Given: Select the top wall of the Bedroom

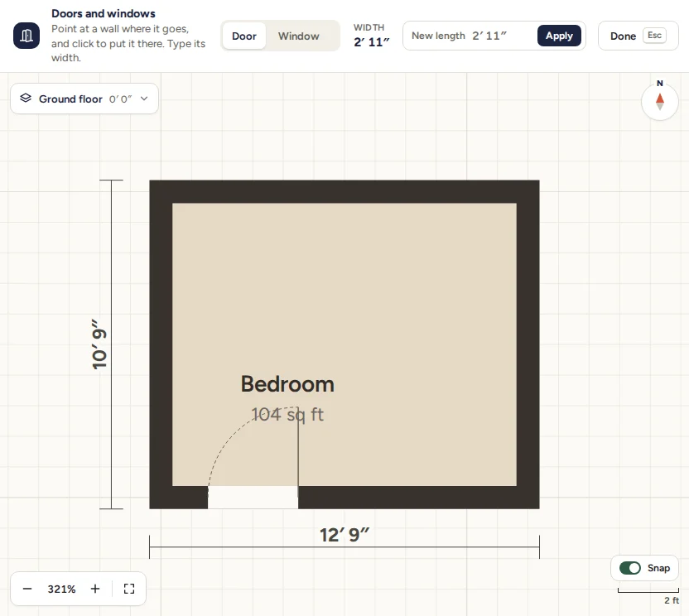Looking at the screenshot, I should click(344, 191).
